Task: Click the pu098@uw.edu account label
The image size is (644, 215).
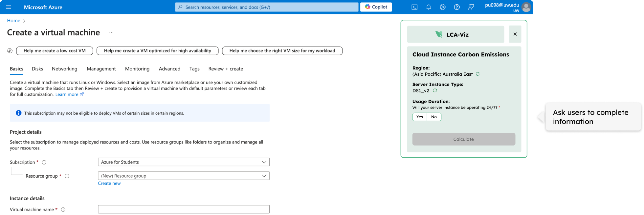Action: pos(502,5)
